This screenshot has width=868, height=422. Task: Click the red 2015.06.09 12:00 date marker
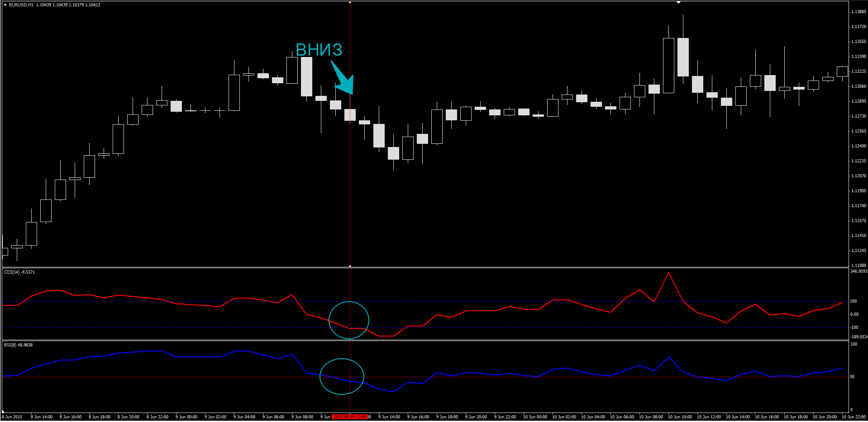[x=350, y=417]
